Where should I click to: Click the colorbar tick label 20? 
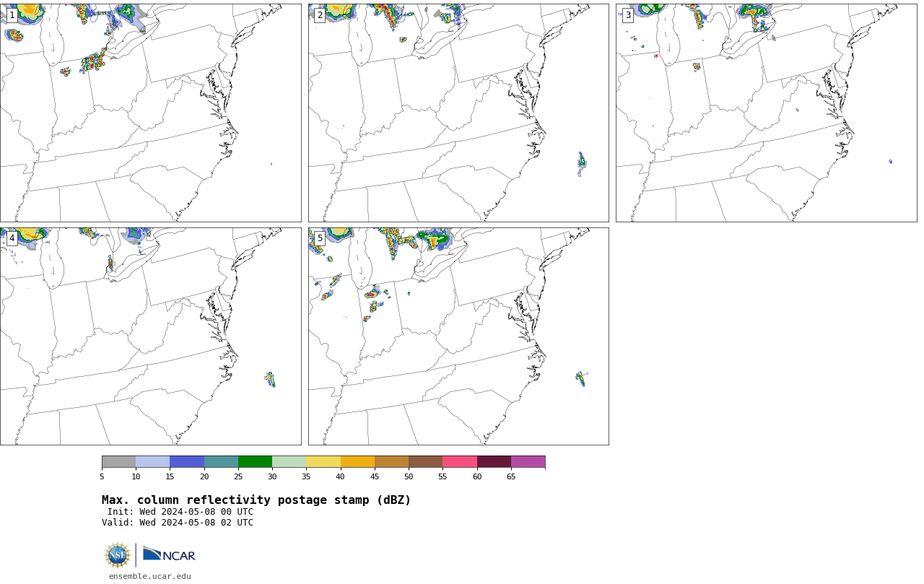pyautogui.click(x=204, y=476)
